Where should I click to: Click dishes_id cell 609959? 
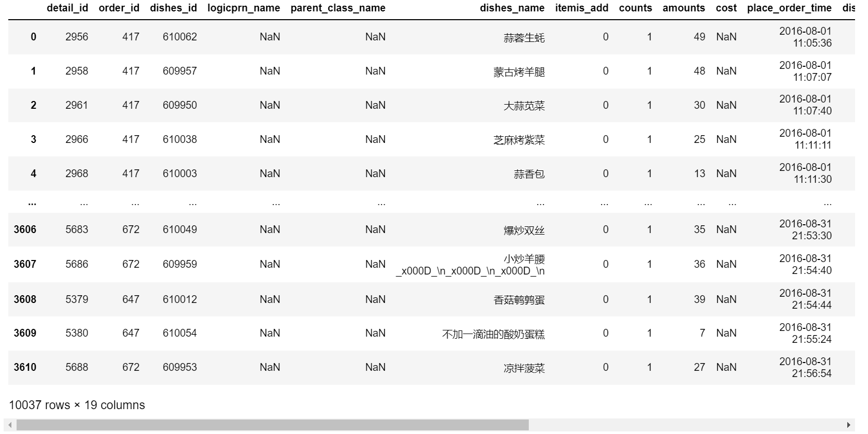tap(180, 264)
